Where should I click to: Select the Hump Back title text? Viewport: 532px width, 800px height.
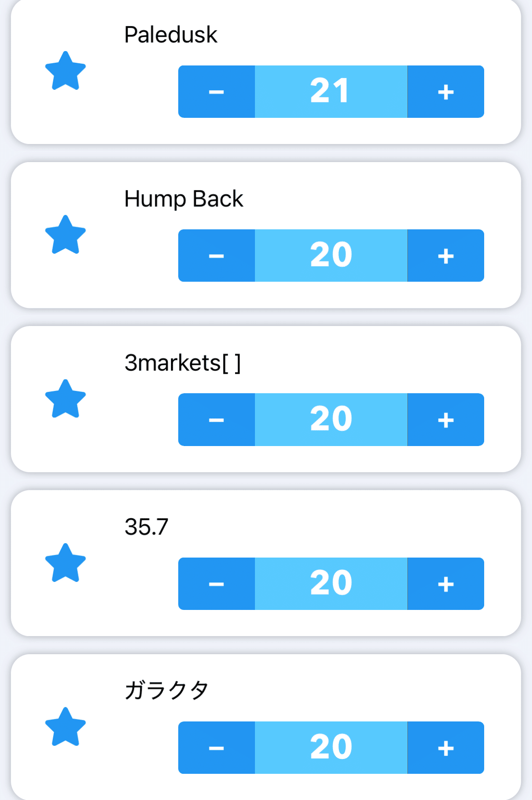point(184,199)
